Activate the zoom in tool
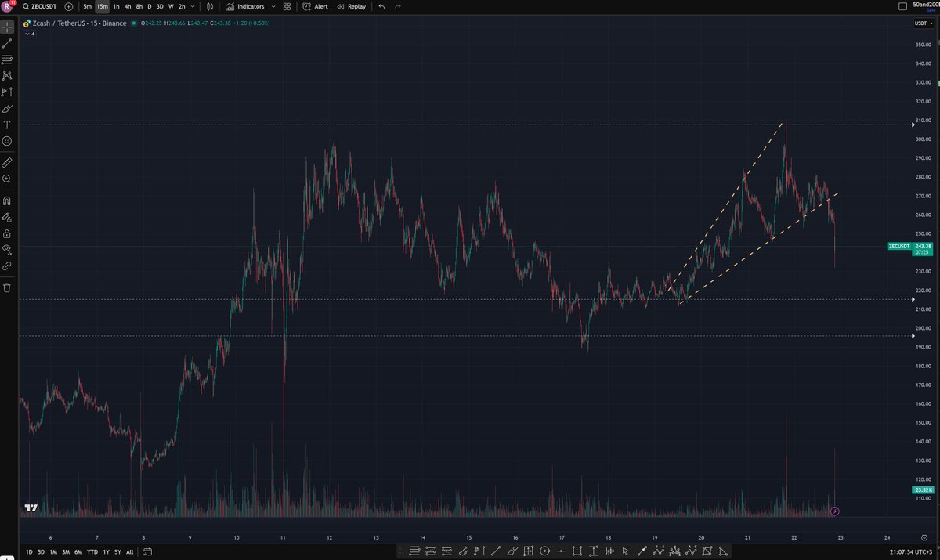Screen dimensions: 940x560 click(x=7, y=179)
